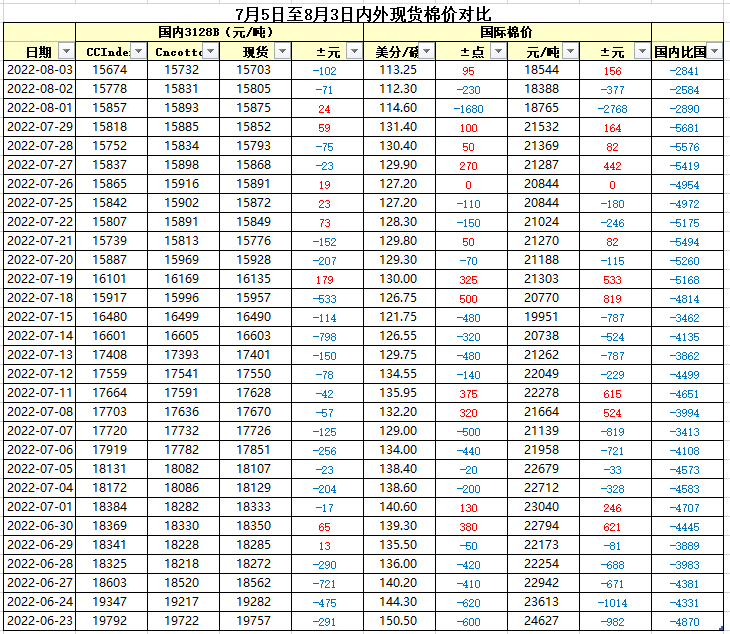Select date cell 2022-07-18
This screenshot has width=730, height=634.
tap(40, 298)
